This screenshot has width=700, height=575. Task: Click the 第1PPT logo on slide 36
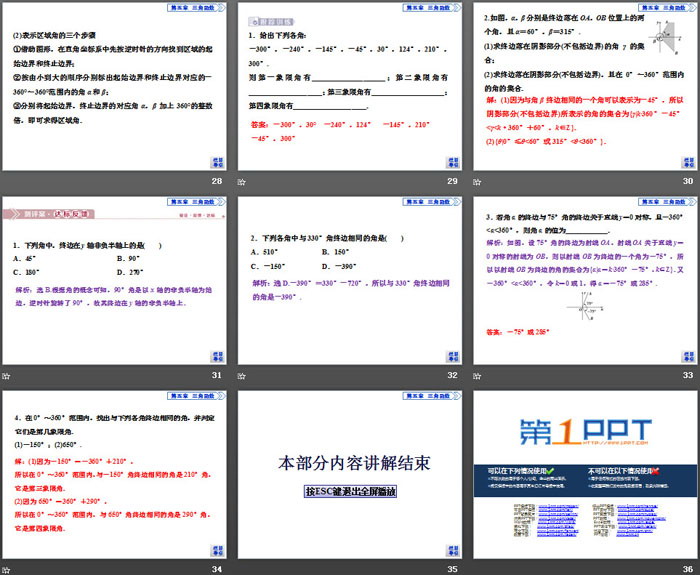585,432
